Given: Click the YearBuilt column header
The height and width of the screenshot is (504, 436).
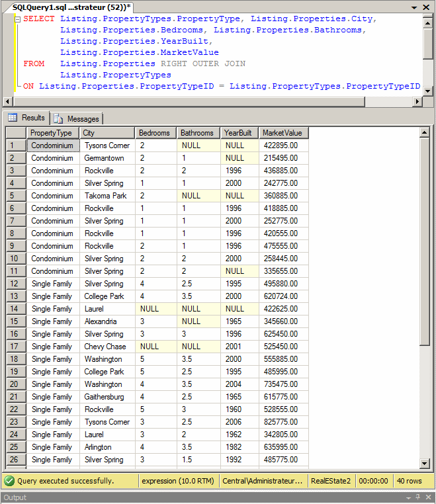Looking at the screenshot, I should point(240,133).
